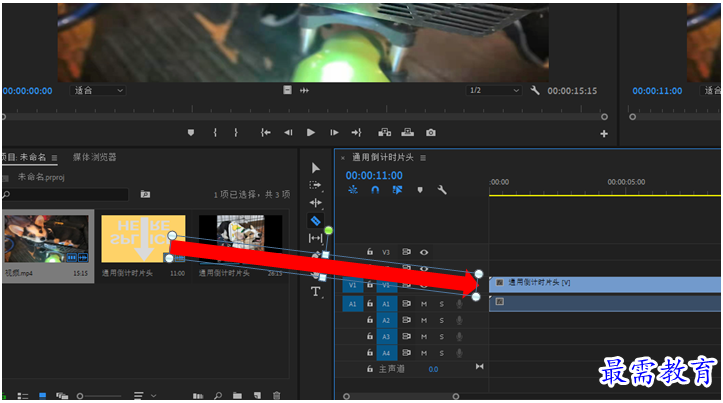Toggle V3 track lock

370,252
